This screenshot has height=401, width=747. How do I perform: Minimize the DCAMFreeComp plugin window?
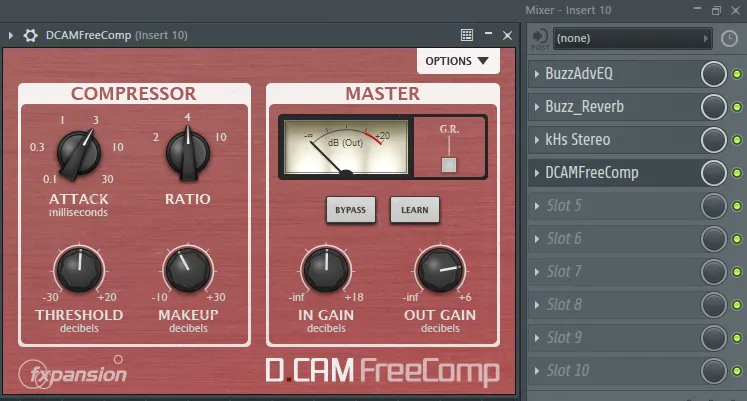pyautogui.click(x=488, y=33)
